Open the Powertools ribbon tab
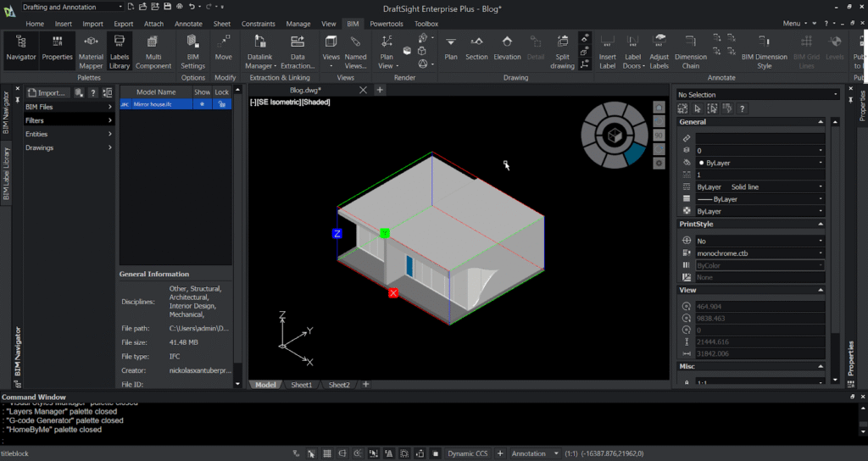 [x=387, y=24]
